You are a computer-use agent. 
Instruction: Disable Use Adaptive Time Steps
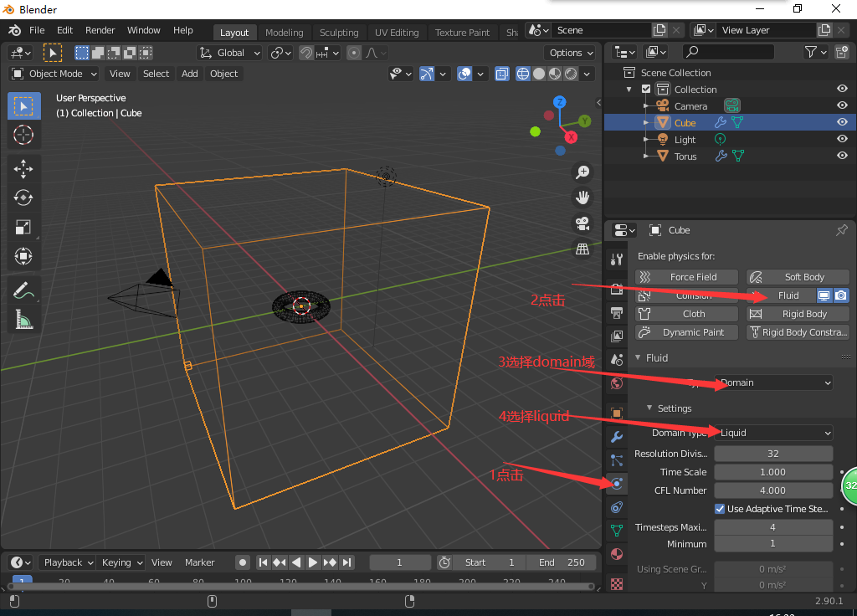point(720,508)
